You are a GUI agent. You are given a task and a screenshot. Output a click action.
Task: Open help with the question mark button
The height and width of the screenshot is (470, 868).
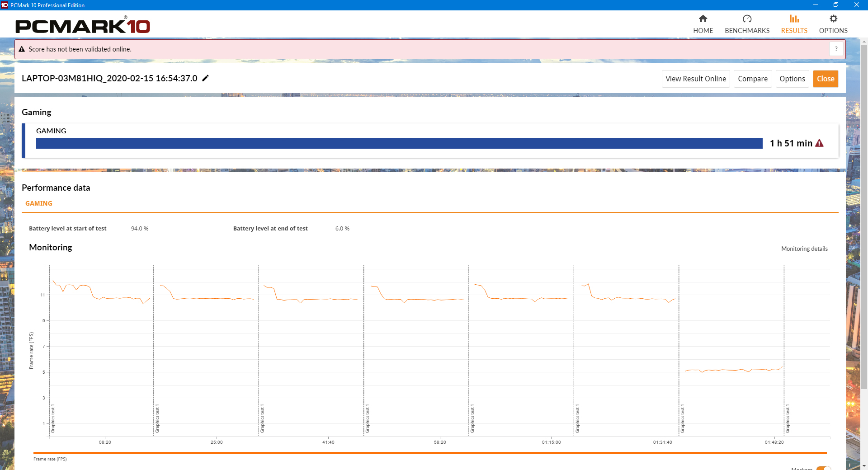tap(836, 49)
